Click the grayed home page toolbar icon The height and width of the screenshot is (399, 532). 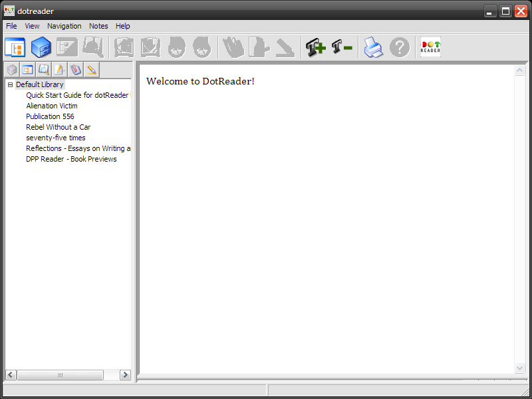[x=124, y=47]
